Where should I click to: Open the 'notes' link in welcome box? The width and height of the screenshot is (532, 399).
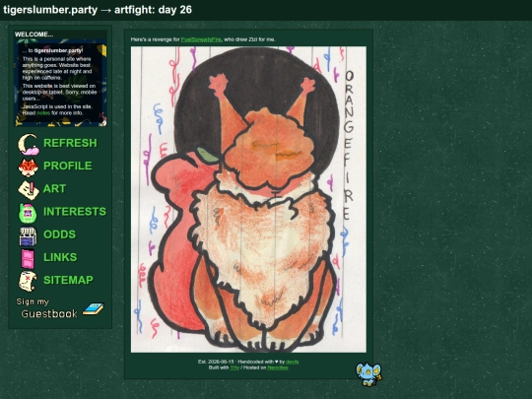[43, 113]
